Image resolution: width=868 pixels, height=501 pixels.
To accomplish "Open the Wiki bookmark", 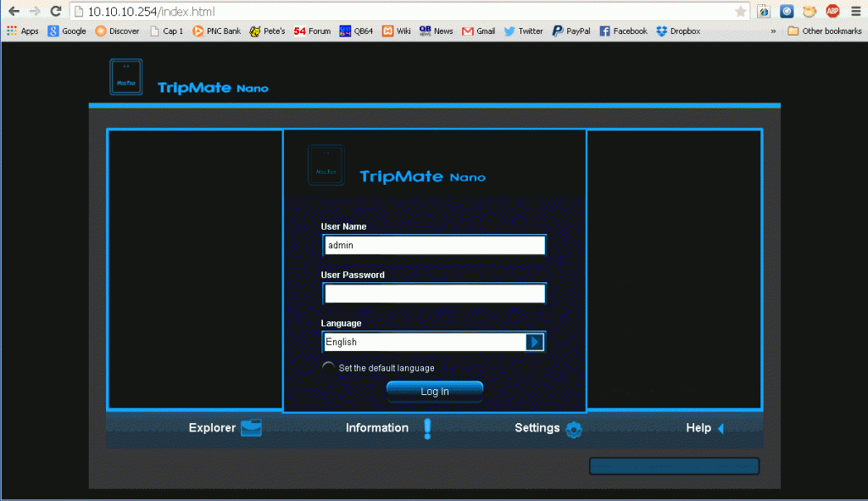I will coord(397,31).
